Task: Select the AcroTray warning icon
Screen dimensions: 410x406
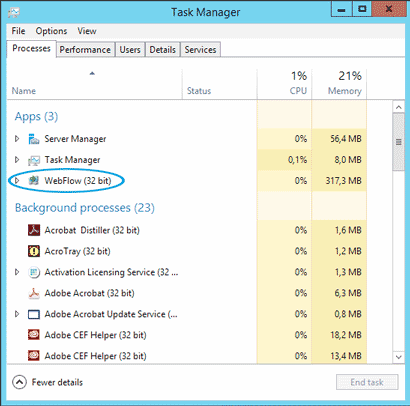Action: point(34,251)
